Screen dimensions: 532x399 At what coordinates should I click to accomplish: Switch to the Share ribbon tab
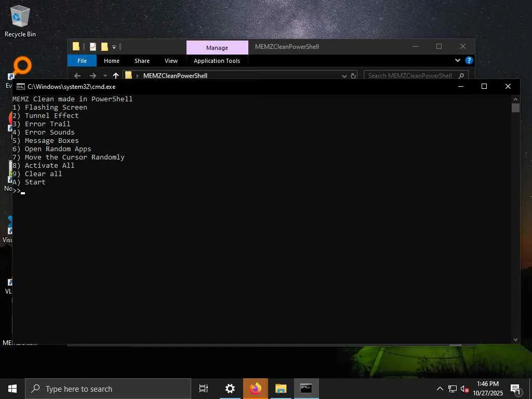point(142,61)
